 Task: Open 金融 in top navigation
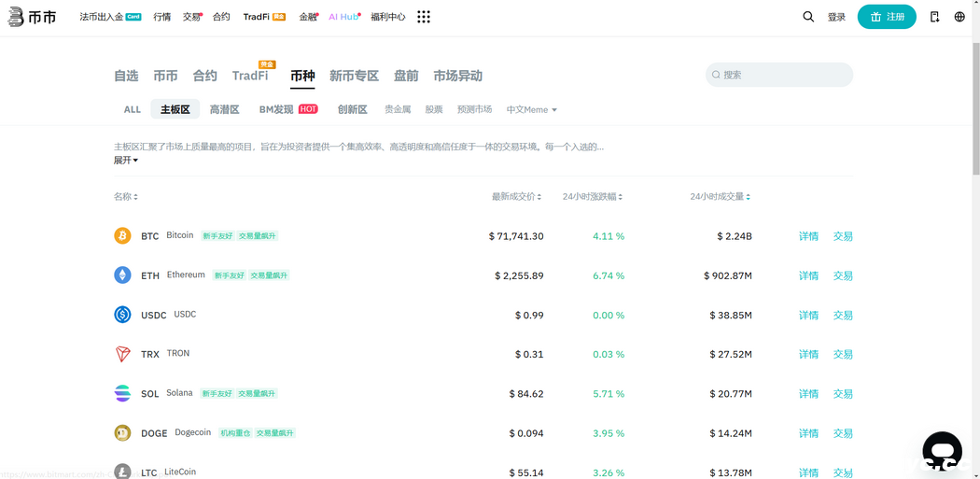click(308, 17)
